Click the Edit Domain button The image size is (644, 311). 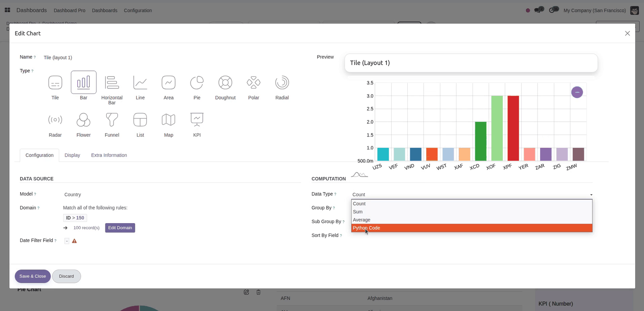120,228
